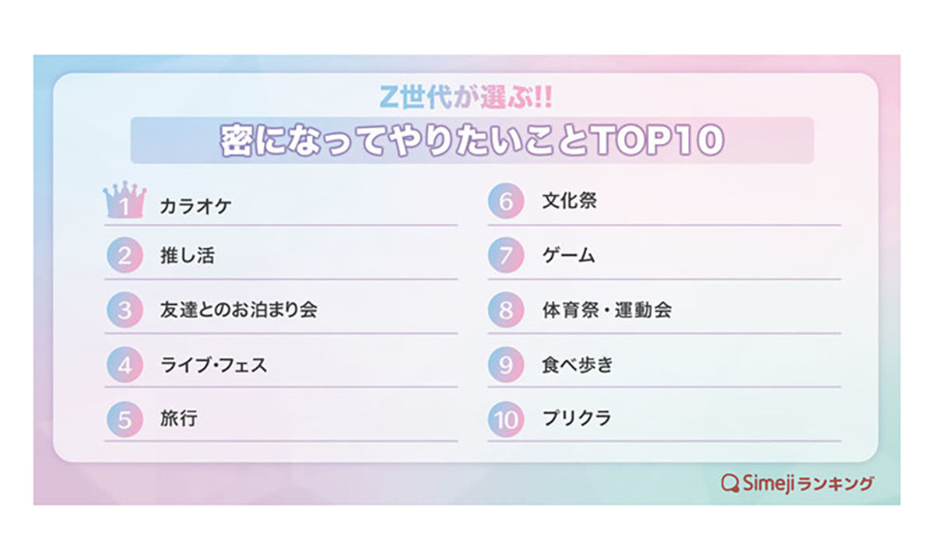
Task: Click the number 7 circle badge
Action: pos(506,256)
